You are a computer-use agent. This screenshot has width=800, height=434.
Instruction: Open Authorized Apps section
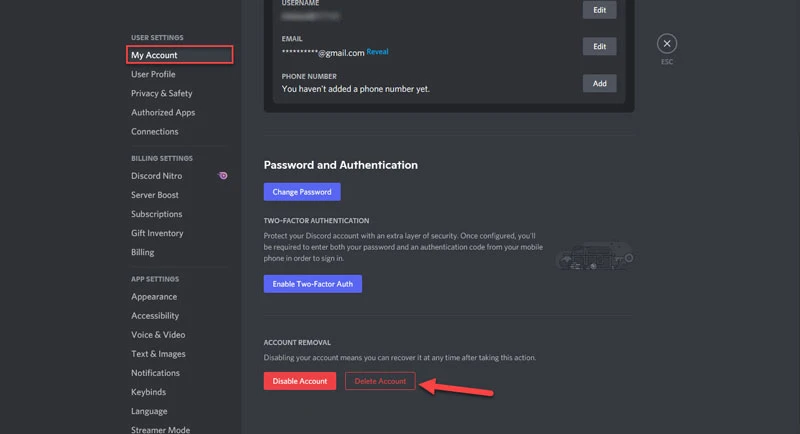click(x=163, y=112)
